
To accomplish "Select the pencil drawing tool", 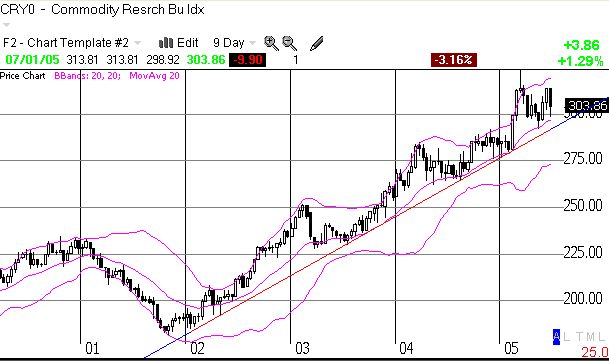I will (317, 43).
